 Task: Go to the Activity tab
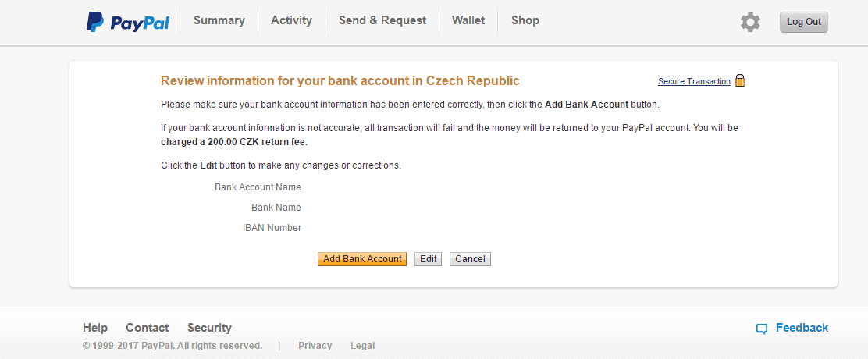(x=291, y=20)
